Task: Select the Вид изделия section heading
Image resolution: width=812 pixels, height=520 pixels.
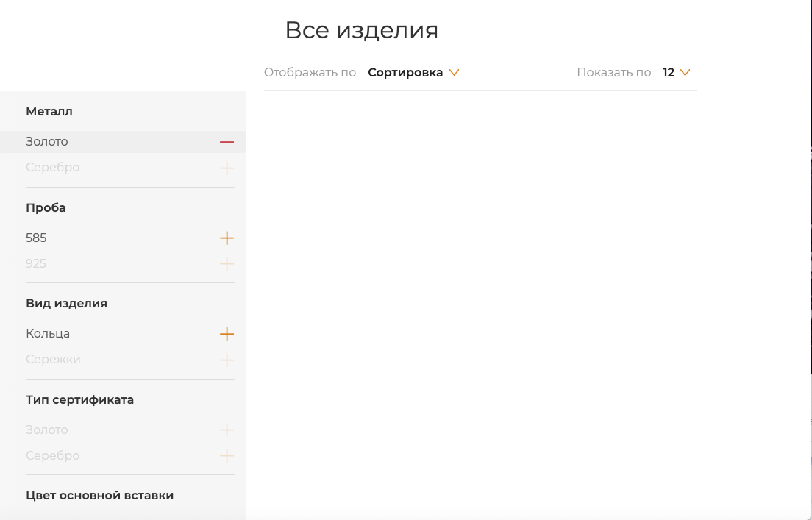Action: 66,304
